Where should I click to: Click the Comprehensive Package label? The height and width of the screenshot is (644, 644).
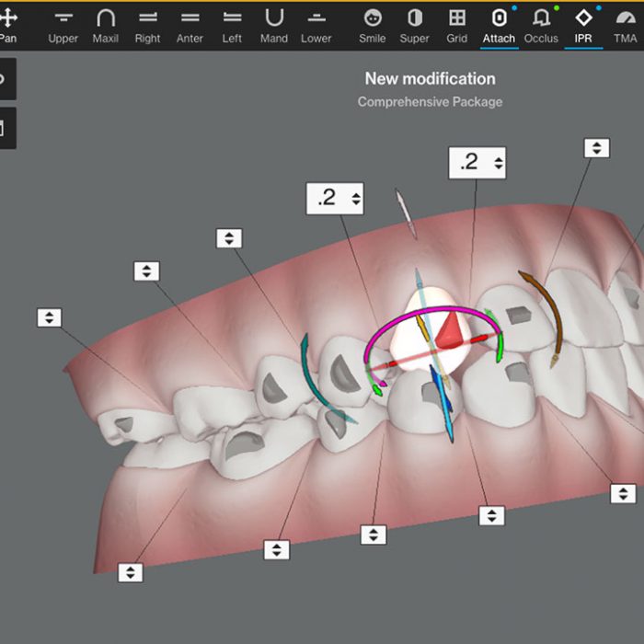(430, 102)
